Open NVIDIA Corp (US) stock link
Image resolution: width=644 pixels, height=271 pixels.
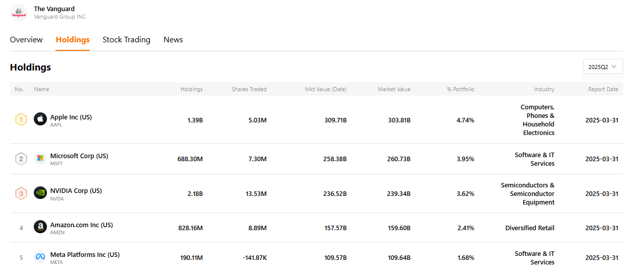pyautogui.click(x=76, y=190)
